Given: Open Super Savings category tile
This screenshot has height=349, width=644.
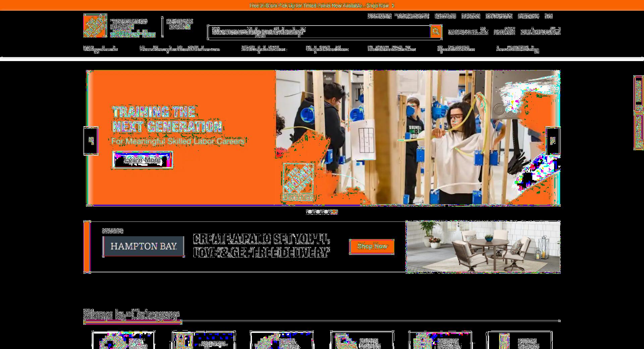Looking at the screenshot, I should [x=123, y=340].
